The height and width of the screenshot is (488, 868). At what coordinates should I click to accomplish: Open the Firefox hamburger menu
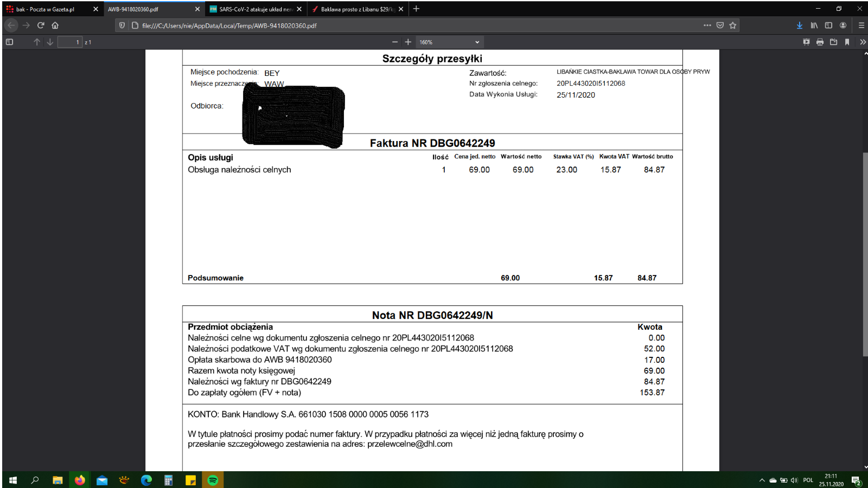point(861,25)
